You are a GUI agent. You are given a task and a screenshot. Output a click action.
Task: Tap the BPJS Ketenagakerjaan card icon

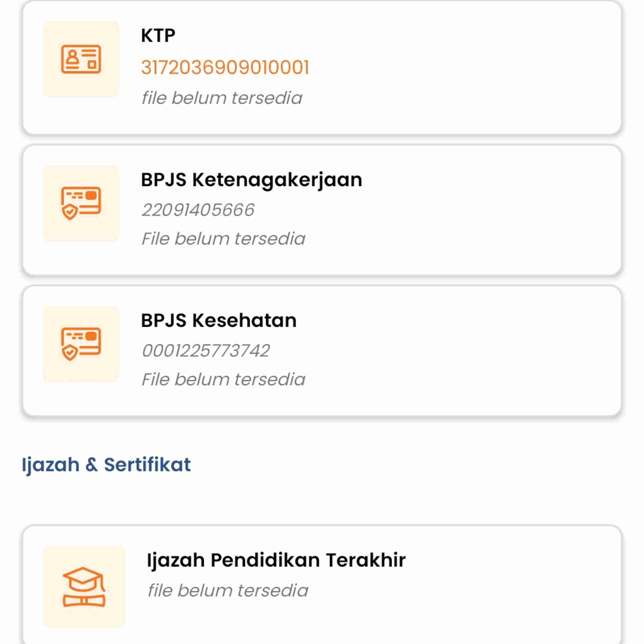click(x=81, y=203)
